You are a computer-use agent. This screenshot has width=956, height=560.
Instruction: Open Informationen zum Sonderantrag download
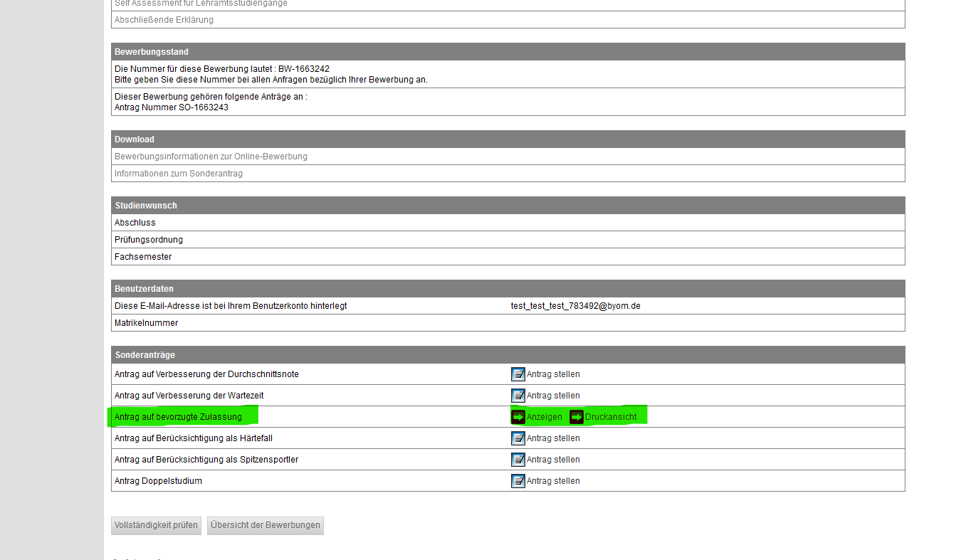[178, 174]
